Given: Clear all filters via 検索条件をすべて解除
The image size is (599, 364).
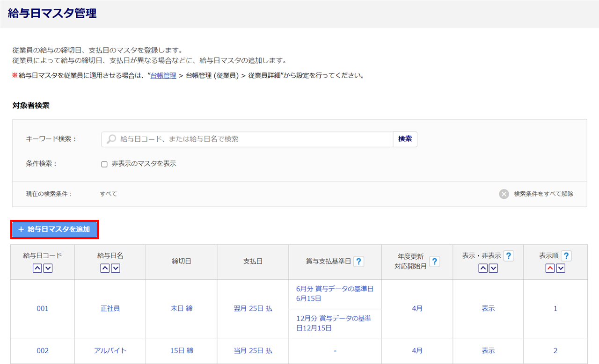Looking at the screenshot, I should point(536,194).
